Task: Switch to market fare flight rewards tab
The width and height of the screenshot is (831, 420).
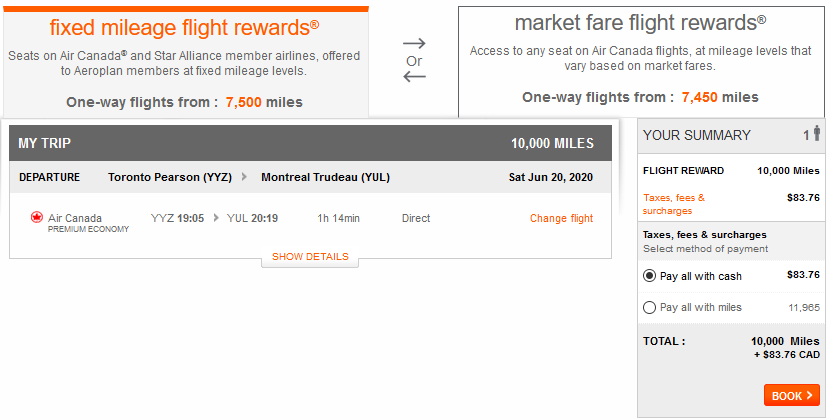Action: 641,62
